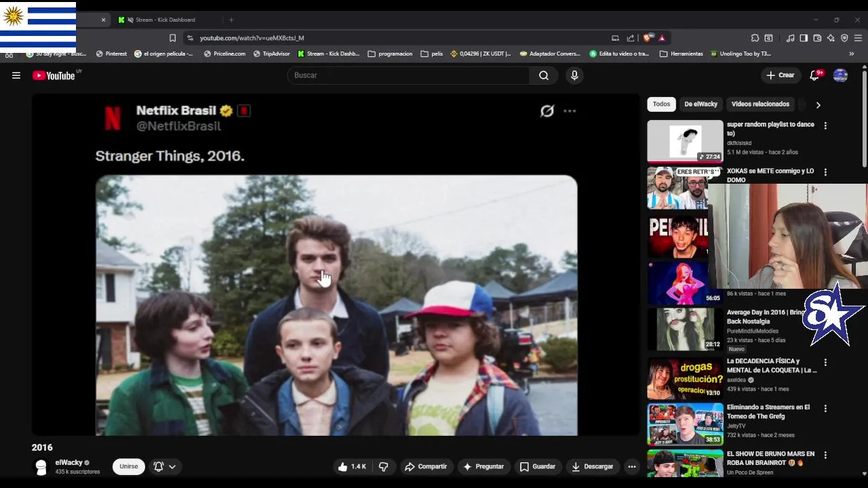The height and width of the screenshot is (488, 868).
Task: Open the pelis bookmarks folder
Action: tap(432, 54)
